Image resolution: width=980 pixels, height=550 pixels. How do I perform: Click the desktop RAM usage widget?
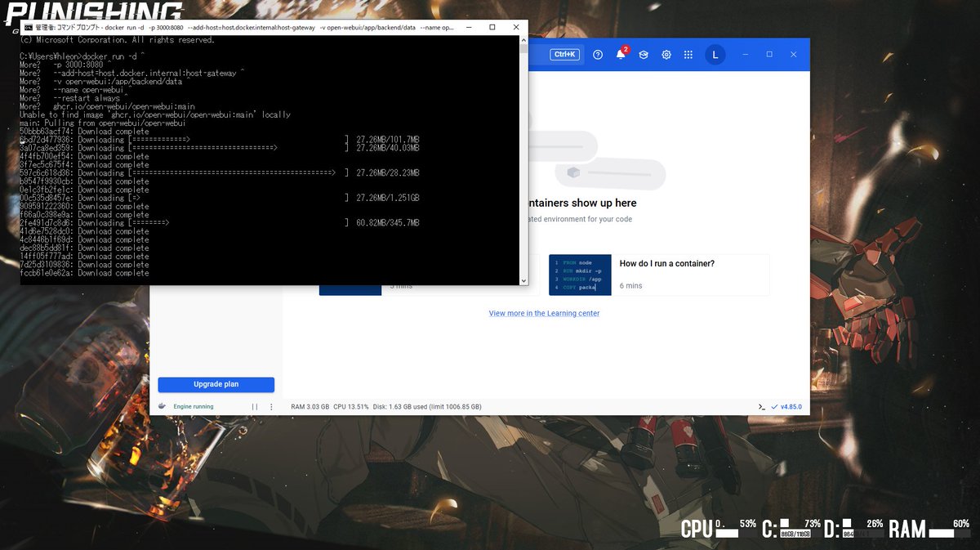click(x=929, y=528)
